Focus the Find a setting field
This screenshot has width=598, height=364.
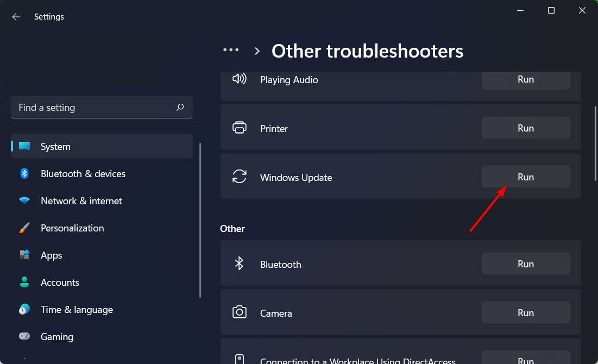(x=102, y=107)
